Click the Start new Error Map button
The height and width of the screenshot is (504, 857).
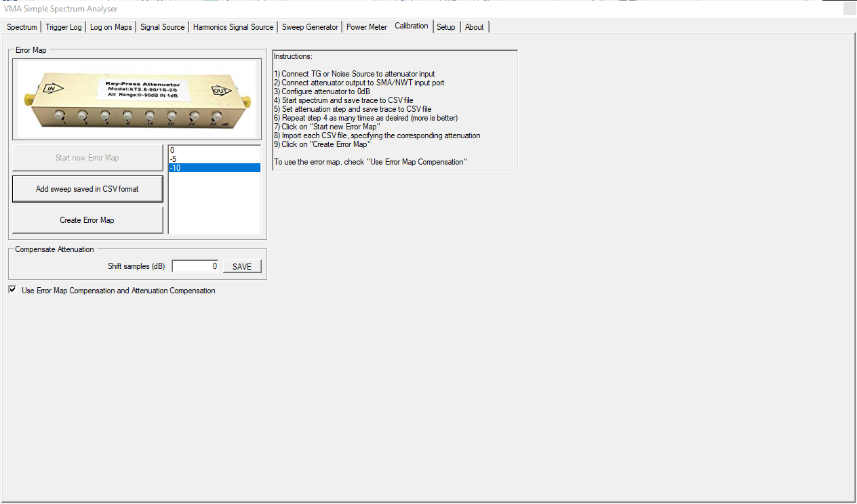[87, 158]
